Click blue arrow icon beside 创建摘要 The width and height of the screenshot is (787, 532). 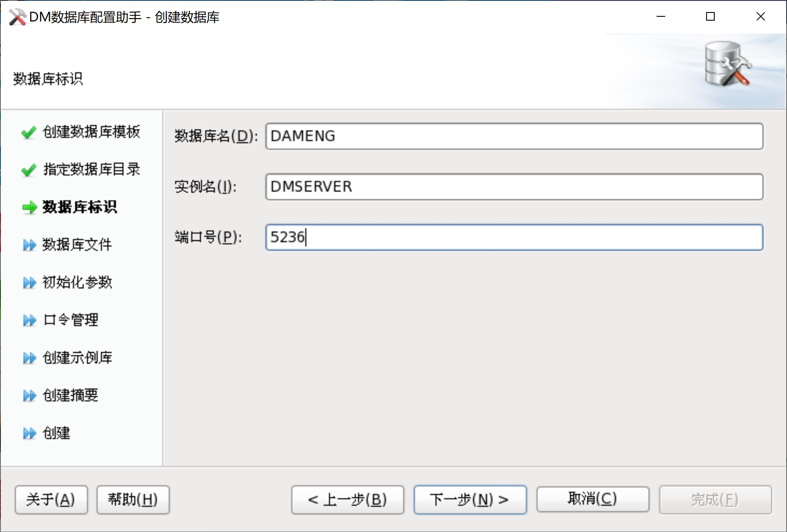click(29, 395)
